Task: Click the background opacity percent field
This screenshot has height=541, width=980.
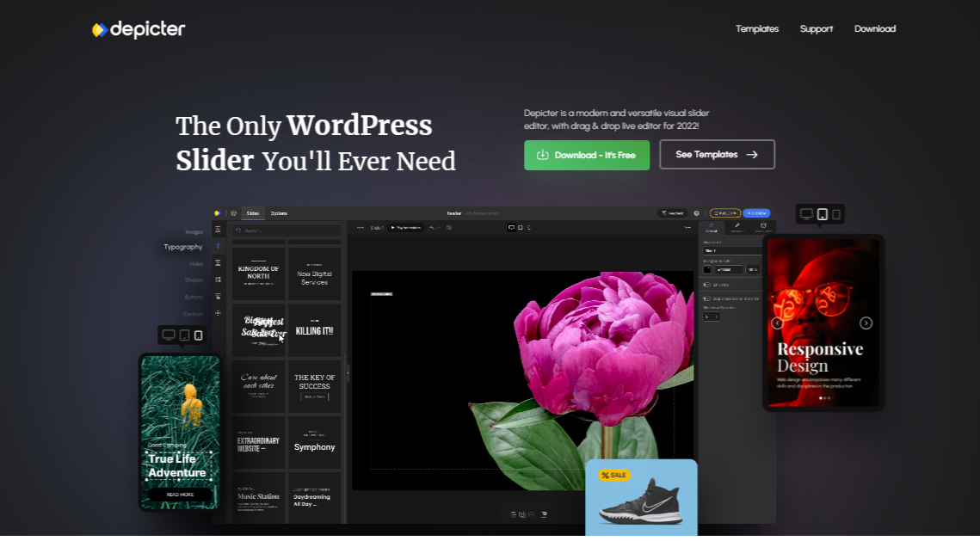Action: pos(753,270)
